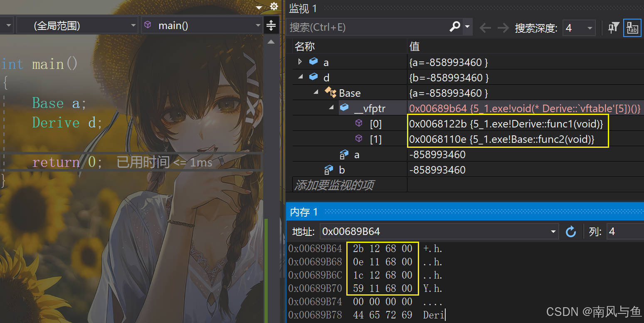The height and width of the screenshot is (323, 644).
Task: Select the 监视 1 panel tab title
Action: (x=303, y=8)
